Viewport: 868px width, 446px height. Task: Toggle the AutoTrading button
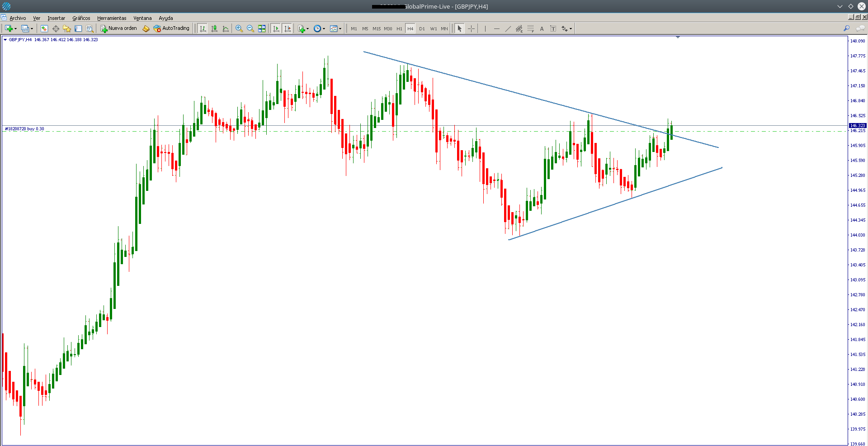coord(171,28)
